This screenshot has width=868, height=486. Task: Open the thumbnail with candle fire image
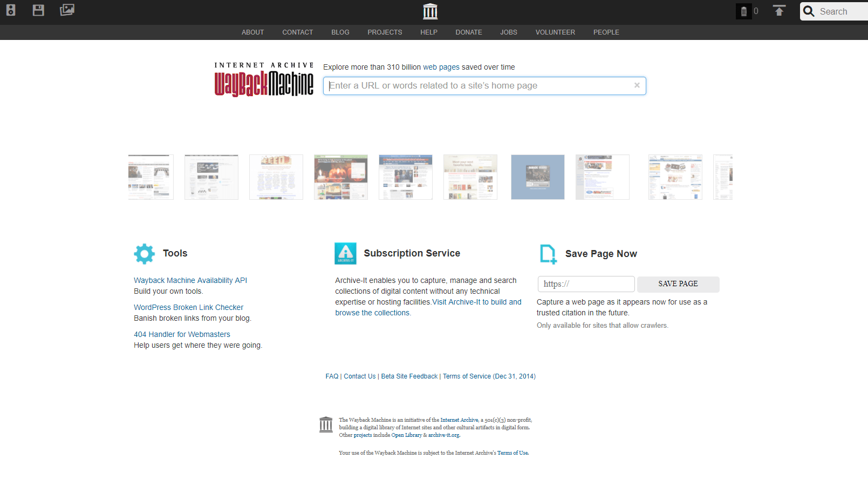click(x=341, y=177)
